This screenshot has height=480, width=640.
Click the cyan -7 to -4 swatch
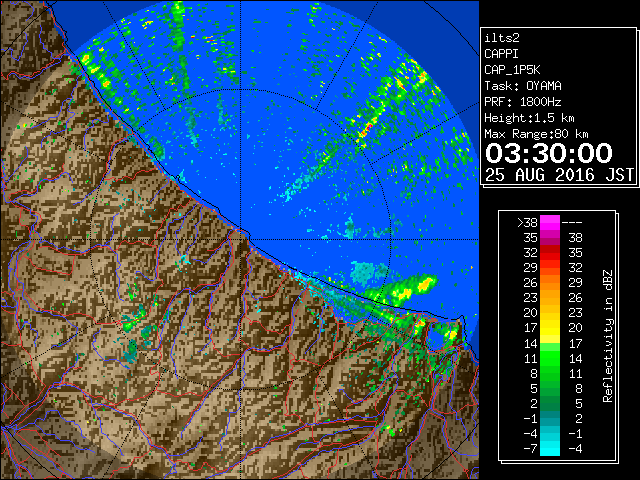pyautogui.click(x=550, y=448)
